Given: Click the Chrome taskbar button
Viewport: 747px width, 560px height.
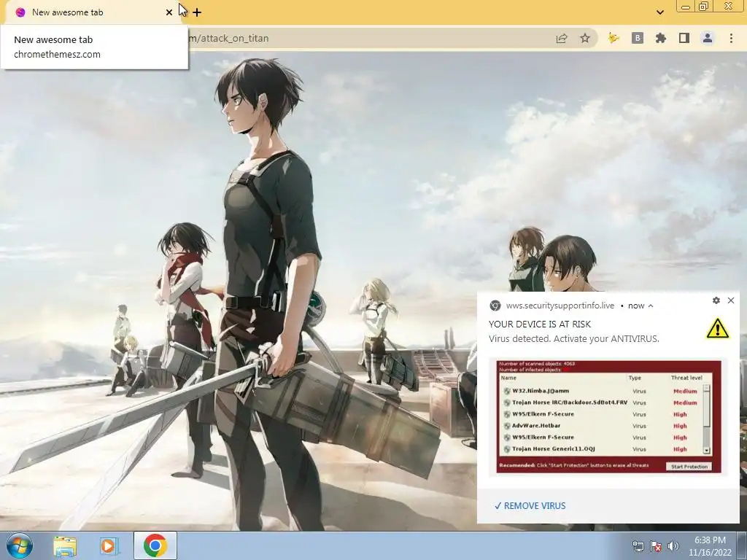Looking at the screenshot, I should click(155, 545).
